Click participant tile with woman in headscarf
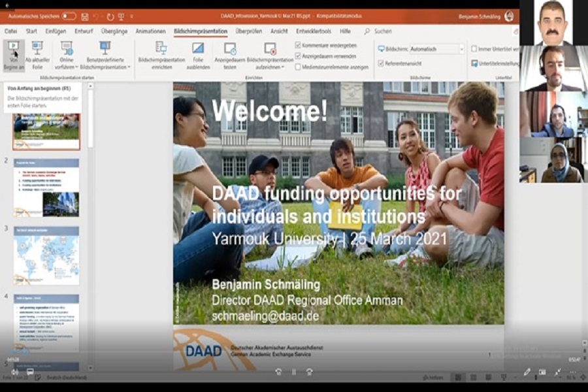This screenshot has height=392, width=588. [553, 160]
